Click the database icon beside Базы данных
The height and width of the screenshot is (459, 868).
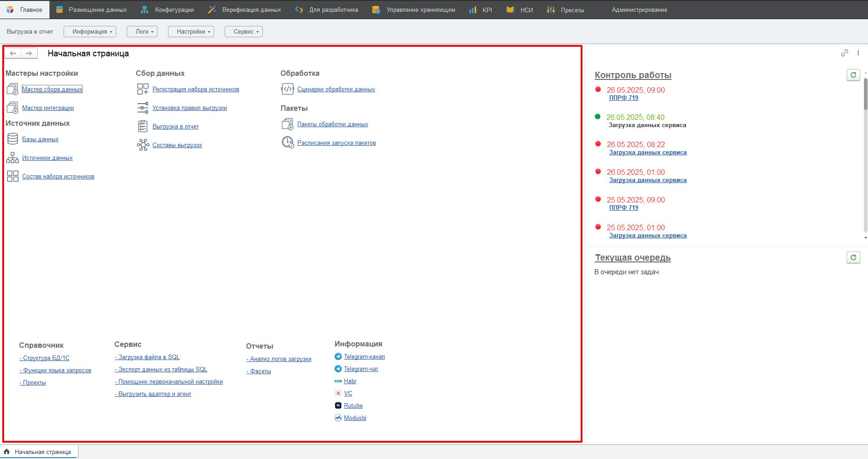click(x=13, y=139)
